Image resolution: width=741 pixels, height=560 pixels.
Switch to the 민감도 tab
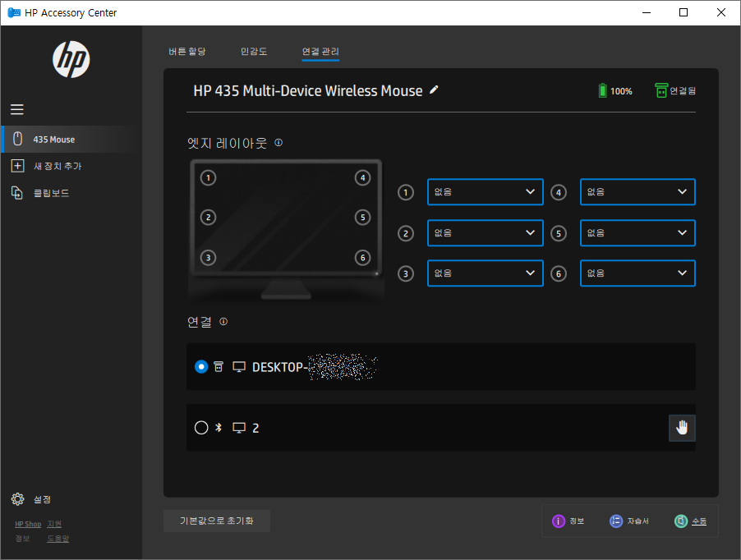[254, 52]
